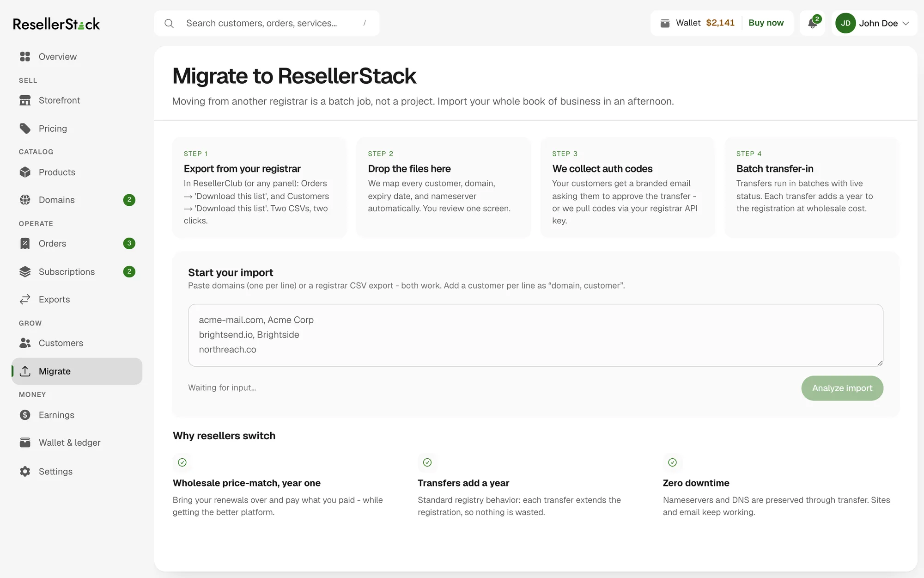924x578 pixels.
Task: Expand the John Doe account chevron
Action: coord(906,23)
